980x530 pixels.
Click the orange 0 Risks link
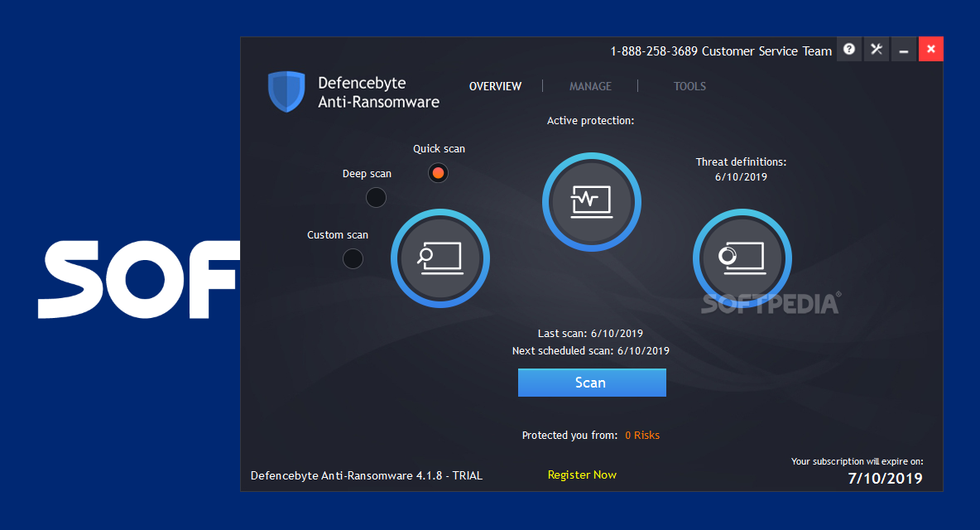[642, 435]
